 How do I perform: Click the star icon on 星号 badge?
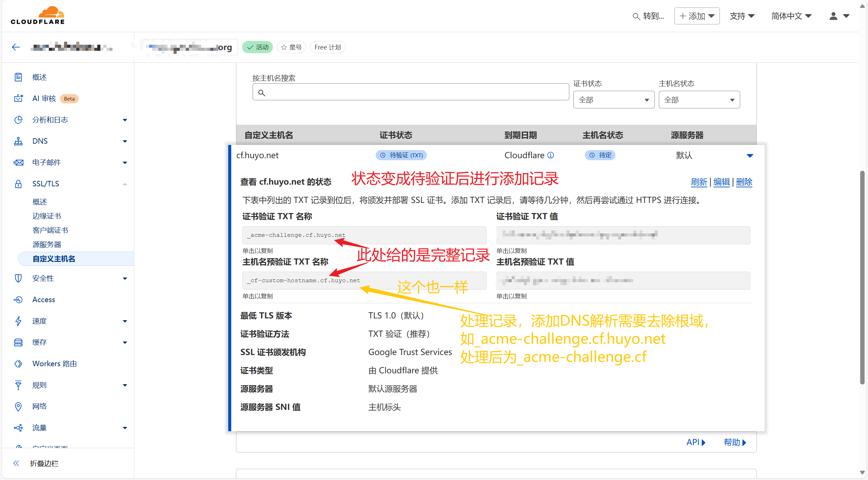pyautogui.click(x=284, y=47)
